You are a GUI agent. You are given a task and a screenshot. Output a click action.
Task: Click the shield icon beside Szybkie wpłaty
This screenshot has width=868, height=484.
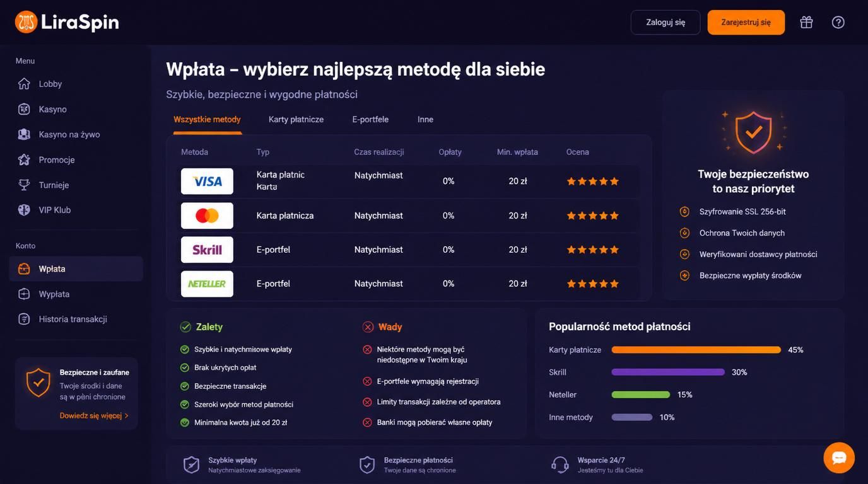(x=191, y=465)
